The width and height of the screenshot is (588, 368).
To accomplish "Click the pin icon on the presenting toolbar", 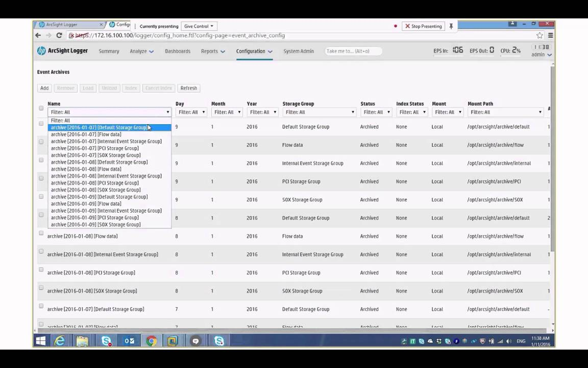I will (x=451, y=26).
